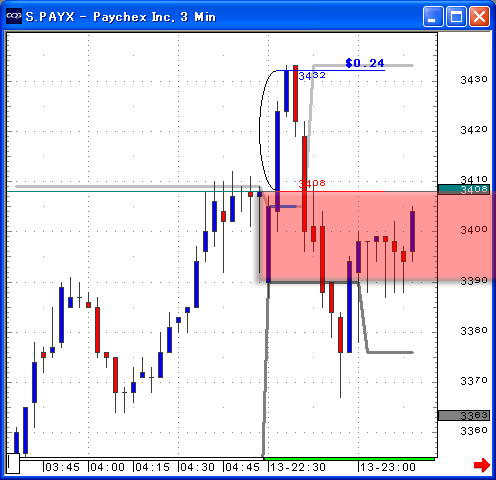Click the 13-22:30 time axis label
The height and width of the screenshot is (480, 496).
(x=298, y=467)
